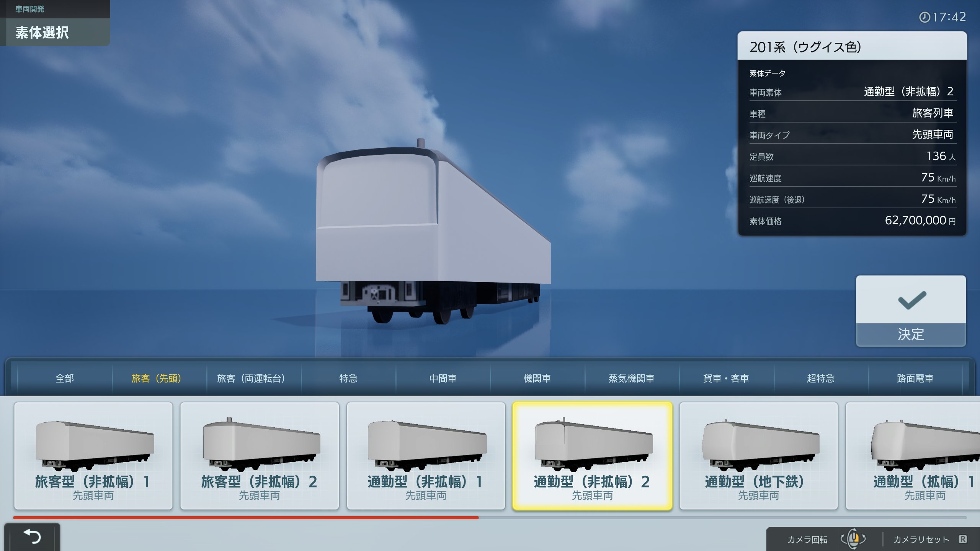
Task: Switch to the 特急 tab
Action: click(348, 378)
